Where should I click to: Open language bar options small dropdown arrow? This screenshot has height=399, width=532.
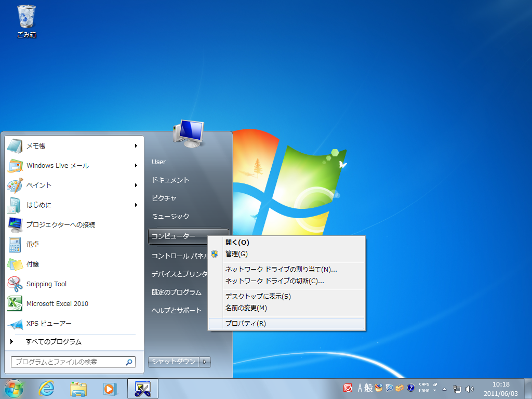coord(435,391)
